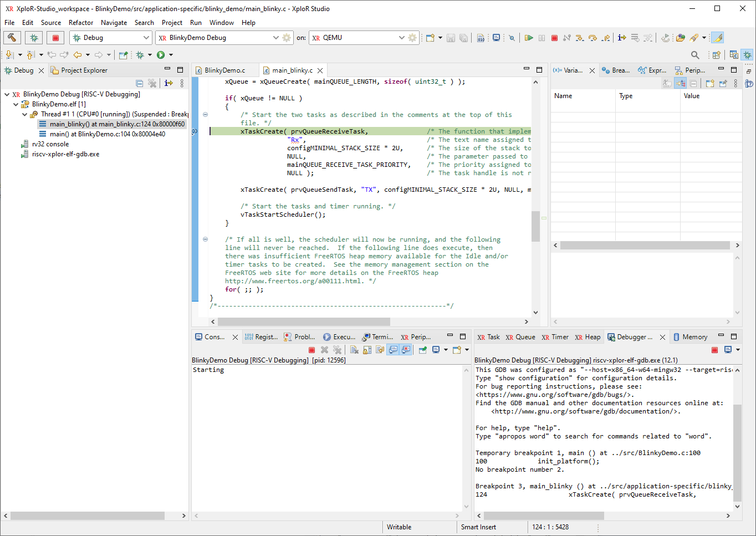
Task: Click the editor vertical scrollbar thumb
Action: point(535,226)
